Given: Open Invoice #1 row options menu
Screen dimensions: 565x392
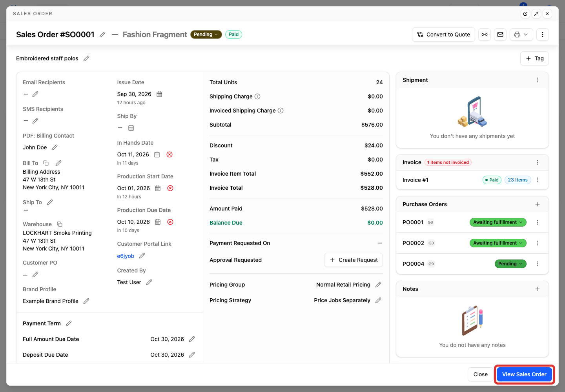Looking at the screenshot, I should (x=538, y=180).
